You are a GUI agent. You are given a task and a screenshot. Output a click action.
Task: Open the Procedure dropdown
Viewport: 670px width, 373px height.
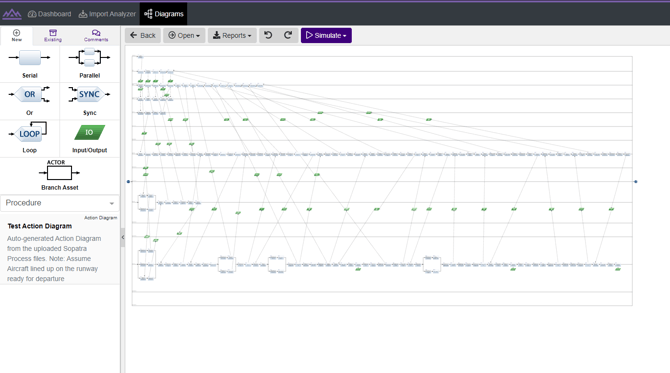[60, 203]
